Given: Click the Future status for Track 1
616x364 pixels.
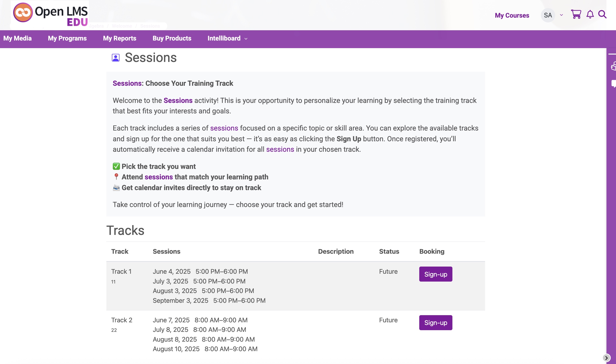Looking at the screenshot, I should click(x=388, y=272).
